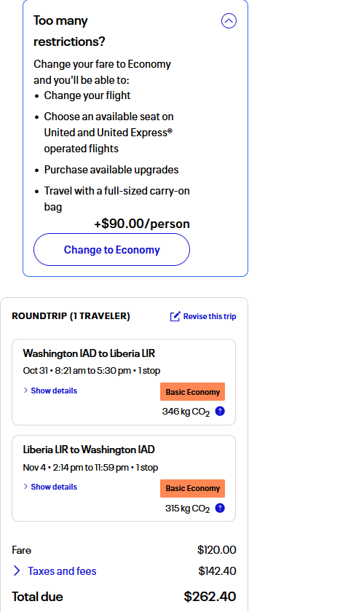The width and height of the screenshot is (364, 612).
Task: Click the +$90.00/person price text
Action: (x=142, y=224)
